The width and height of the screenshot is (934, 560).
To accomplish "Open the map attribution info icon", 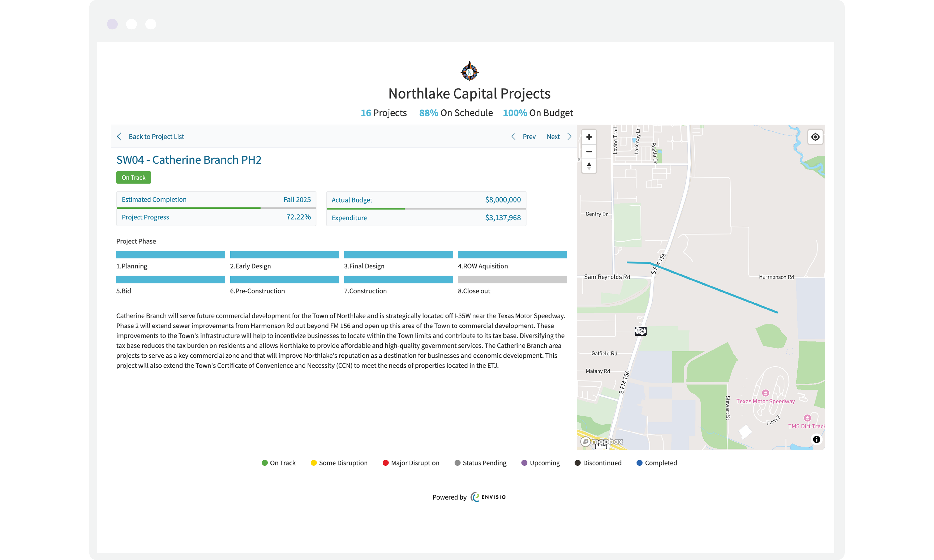I will [x=816, y=439].
